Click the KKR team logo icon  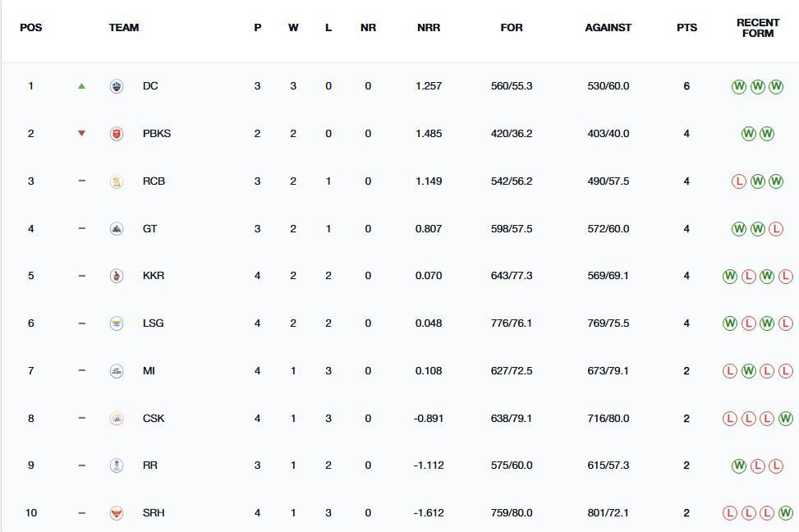(x=117, y=276)
